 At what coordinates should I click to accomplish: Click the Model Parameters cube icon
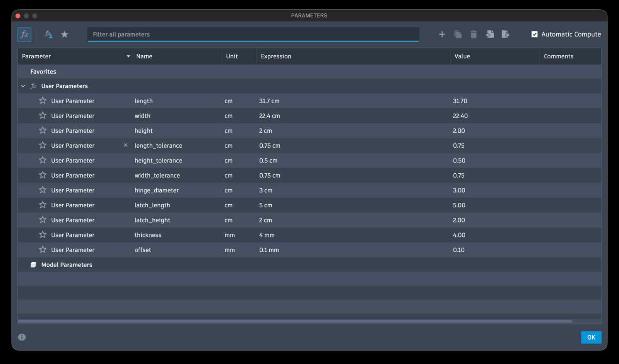point(33,265)
